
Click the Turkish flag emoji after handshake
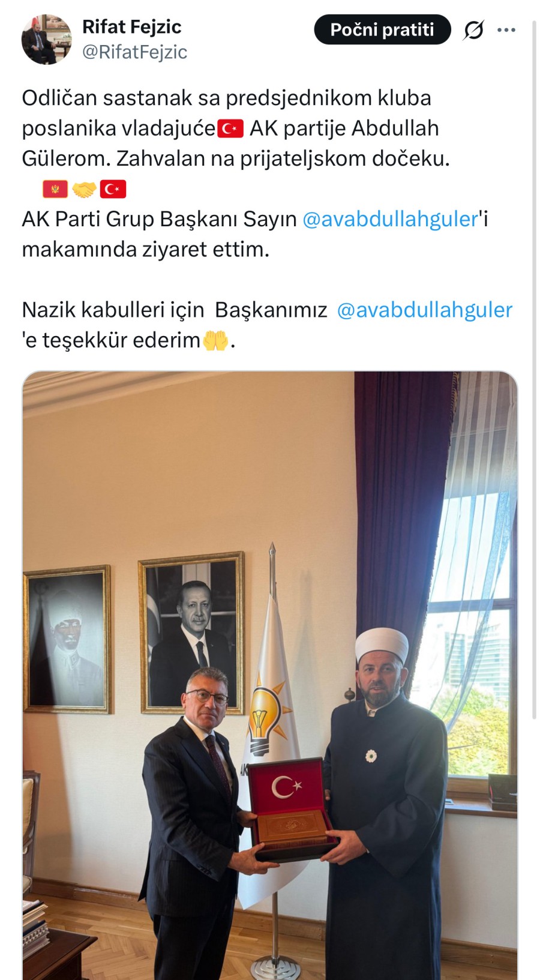(113, 189)
